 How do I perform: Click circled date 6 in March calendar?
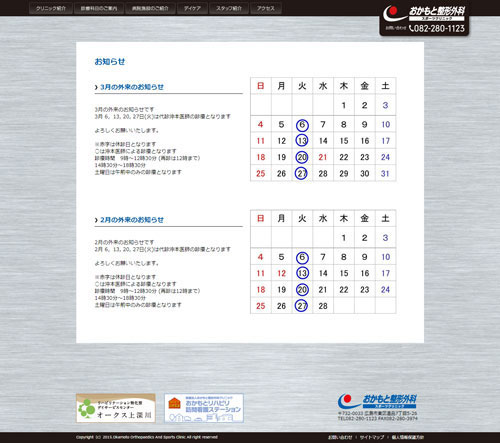coord(302,125)
